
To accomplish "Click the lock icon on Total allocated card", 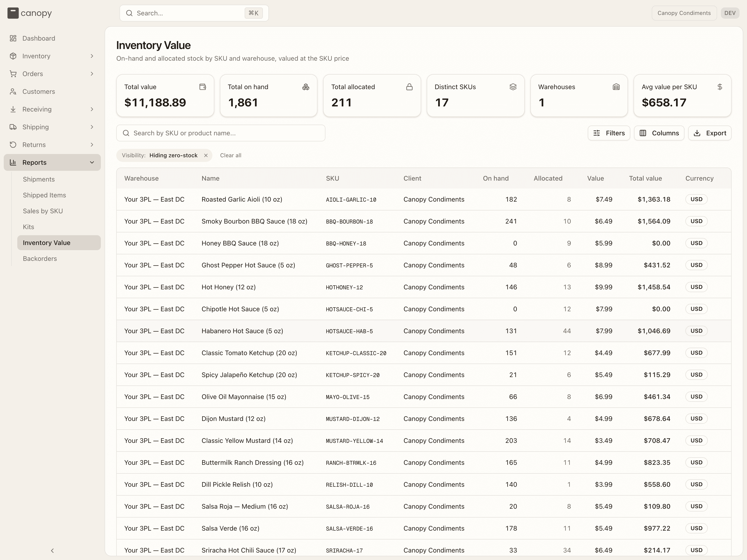I will click(409, 87).
